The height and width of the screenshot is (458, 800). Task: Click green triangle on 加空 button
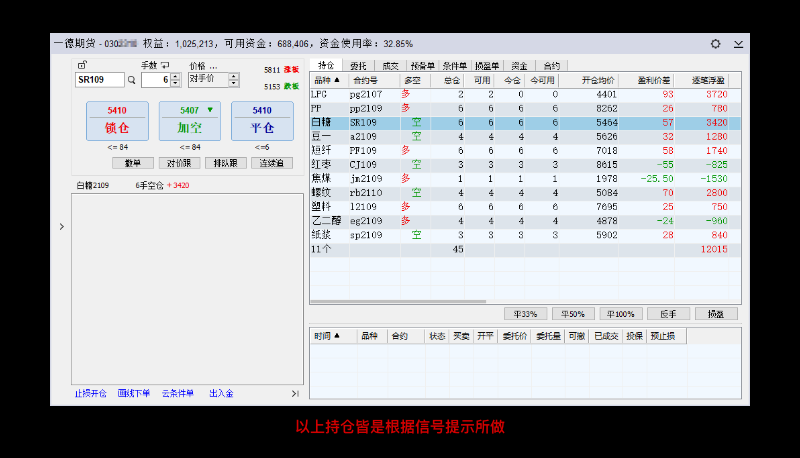tap(210, 110)
